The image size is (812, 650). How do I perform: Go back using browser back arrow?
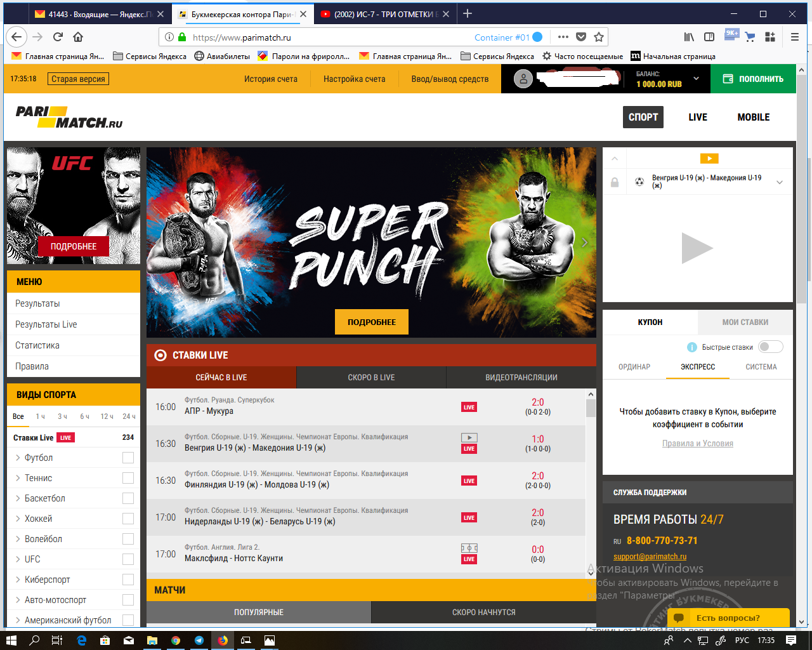16,37
